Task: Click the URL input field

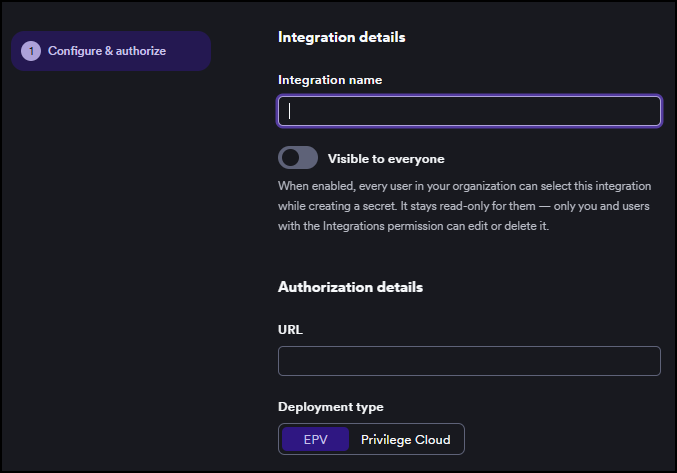Action: pyautogui.click(x=469, y=361)
